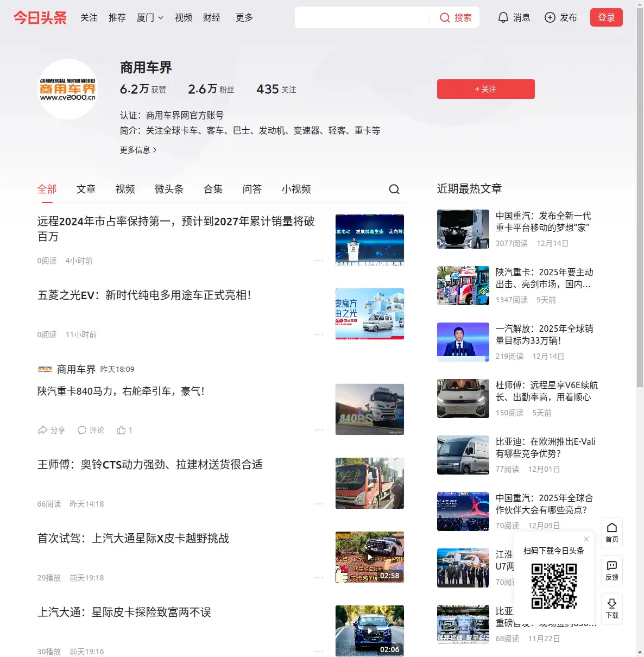Go to 首页 via floating home icon
Viewport: 644px width, 657px height.
point(612,532)
